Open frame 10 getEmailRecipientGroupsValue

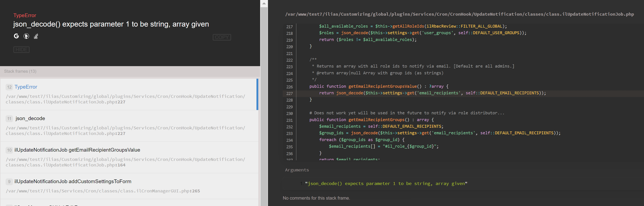coord(77,150)
